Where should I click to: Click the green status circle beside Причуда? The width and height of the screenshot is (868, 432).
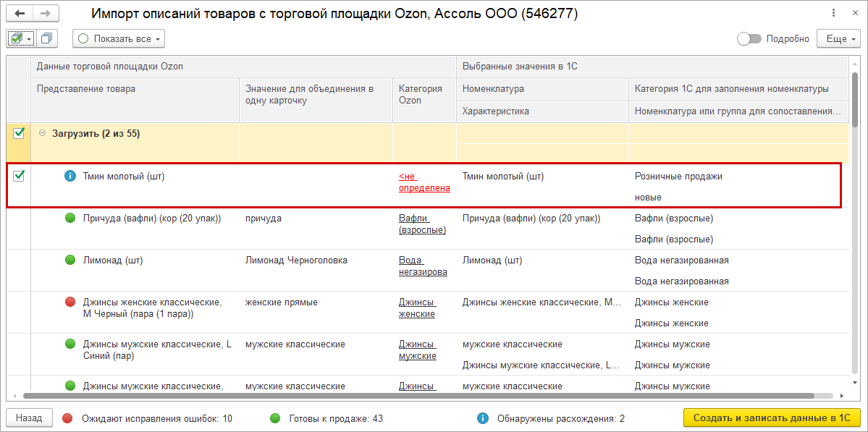click(x=70, y=218)
